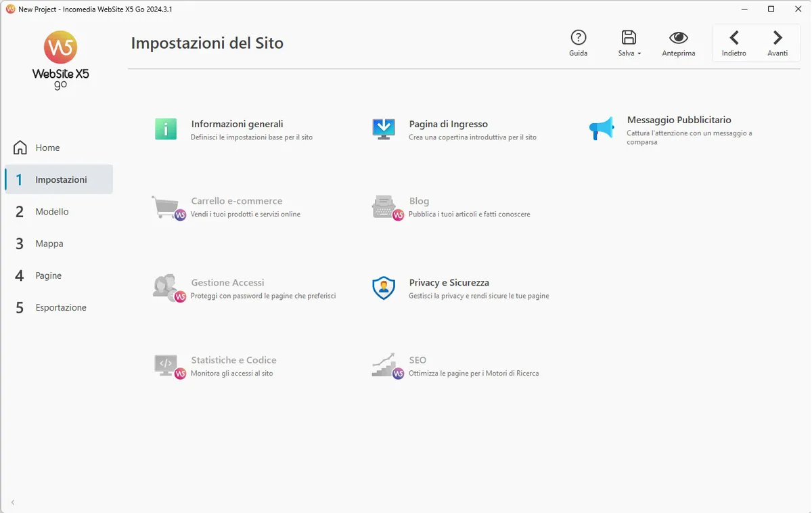Image resolution: width=812 pixels, height=513 pixels.
Task: Click 'Ottimizza le pagine per i Motori di Ricerca'
Action: [x=474, y=374]
